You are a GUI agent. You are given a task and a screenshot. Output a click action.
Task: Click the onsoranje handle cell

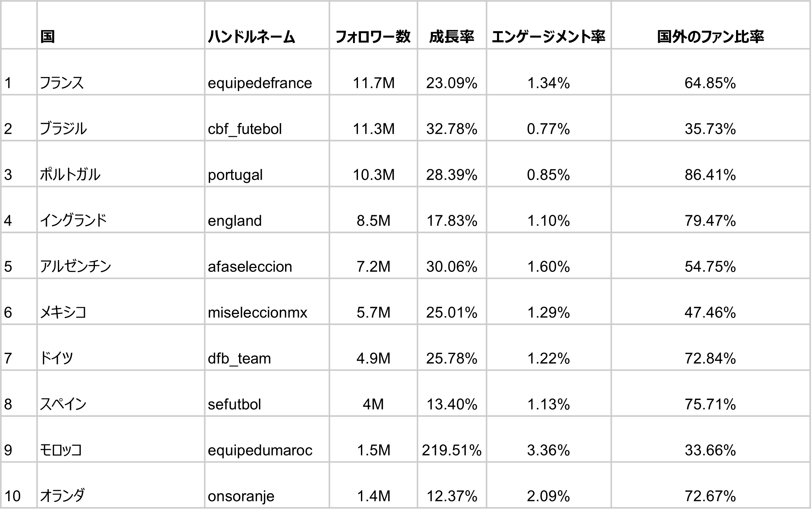tap(267, 485)
